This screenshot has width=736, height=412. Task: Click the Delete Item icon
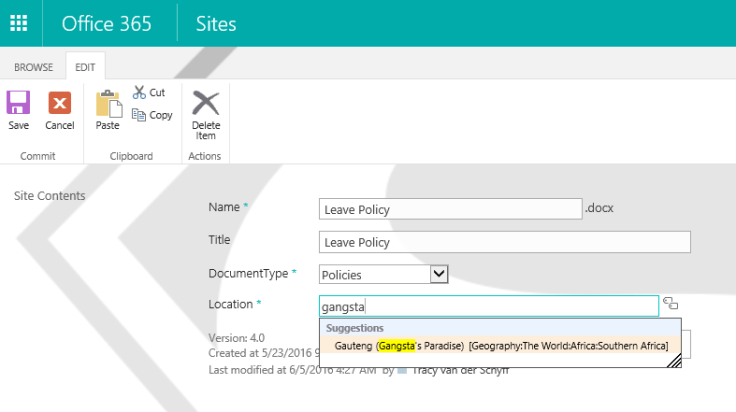point(205,103)
